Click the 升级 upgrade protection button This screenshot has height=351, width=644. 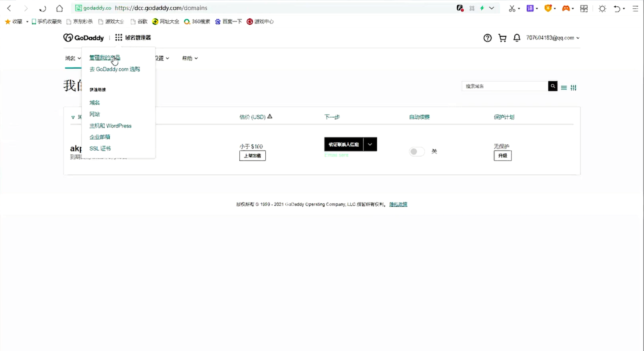tap(502, 156)
